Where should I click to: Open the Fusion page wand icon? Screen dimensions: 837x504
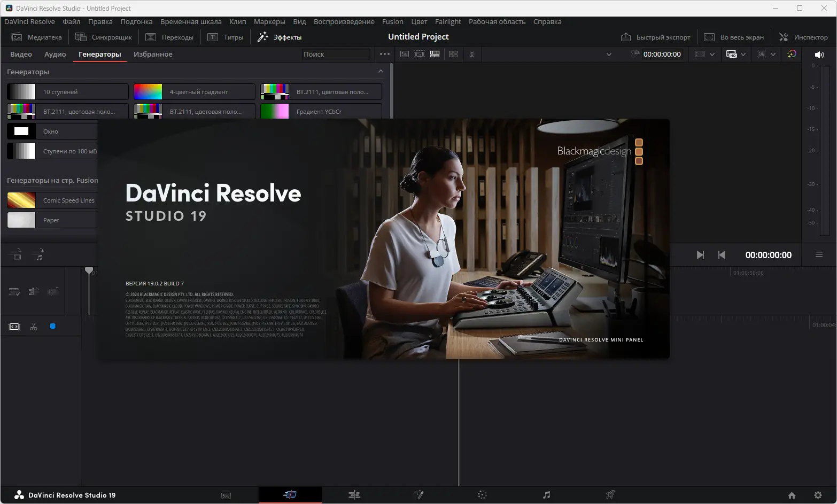coord(418,495)
